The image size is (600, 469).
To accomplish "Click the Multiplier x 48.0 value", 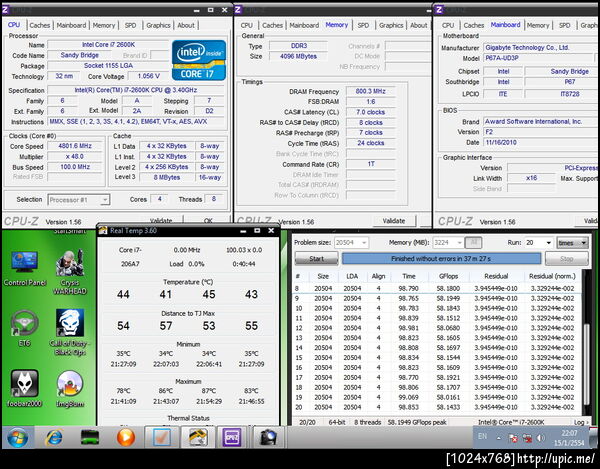I will point(75,156).
